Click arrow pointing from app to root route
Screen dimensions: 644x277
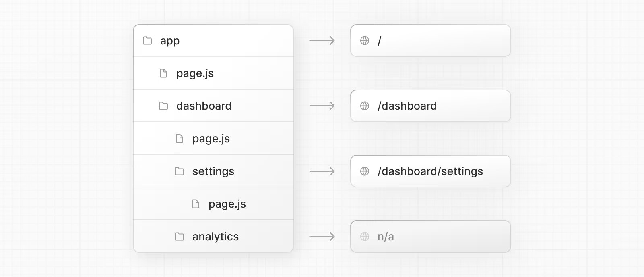coord(322,41)
